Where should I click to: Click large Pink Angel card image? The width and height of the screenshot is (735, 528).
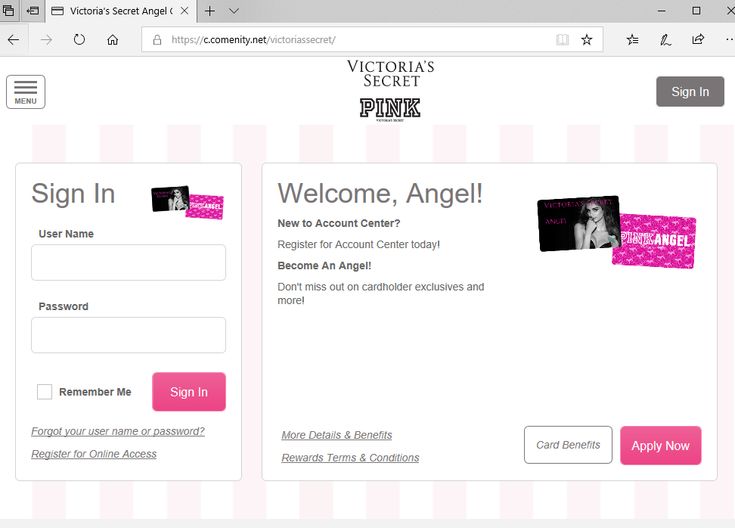(654, 241)
